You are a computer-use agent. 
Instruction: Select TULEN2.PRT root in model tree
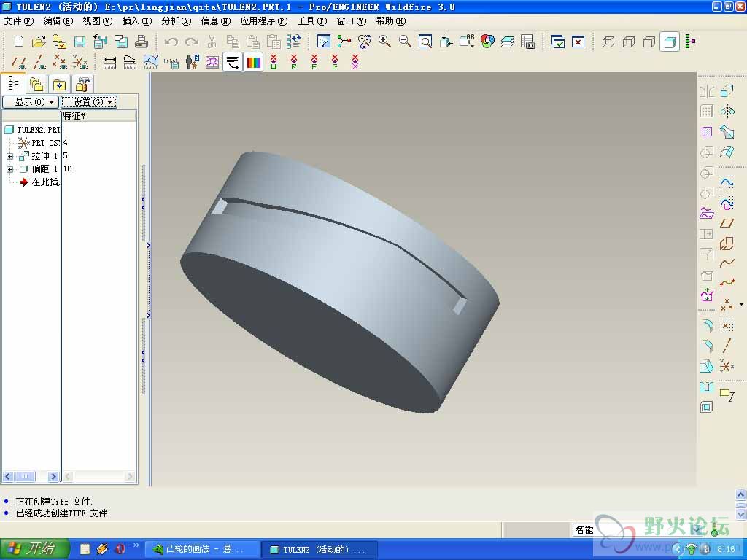point(32,130)
